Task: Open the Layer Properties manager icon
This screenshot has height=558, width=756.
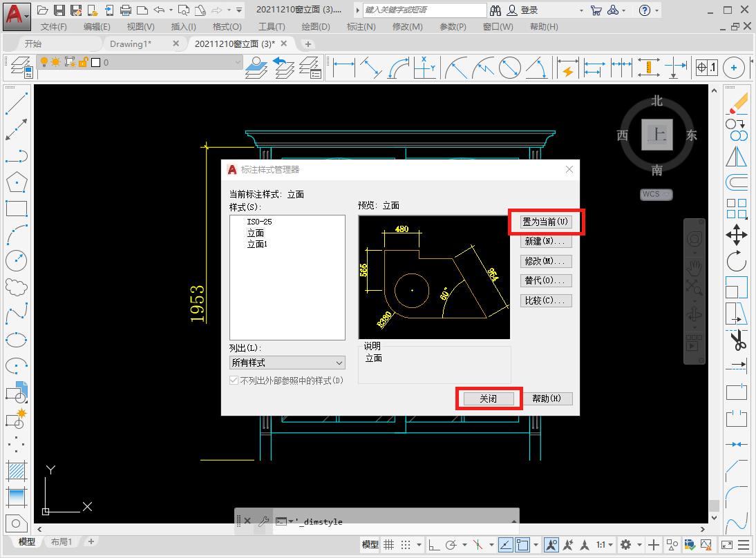Action: [x=21, y=68]
